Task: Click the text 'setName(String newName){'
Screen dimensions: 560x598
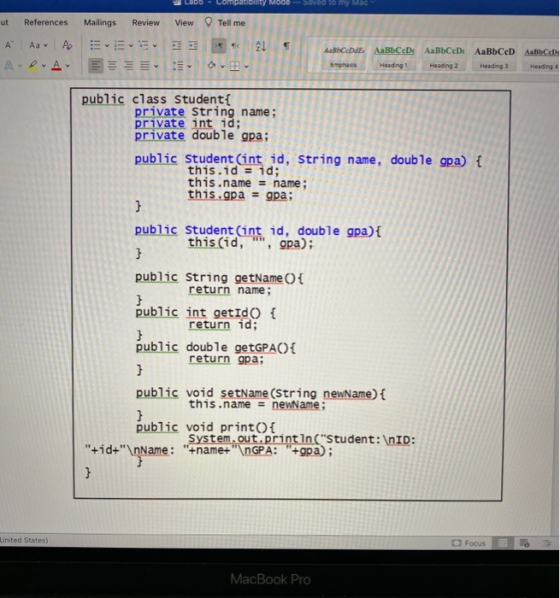Action: [303, 394]
